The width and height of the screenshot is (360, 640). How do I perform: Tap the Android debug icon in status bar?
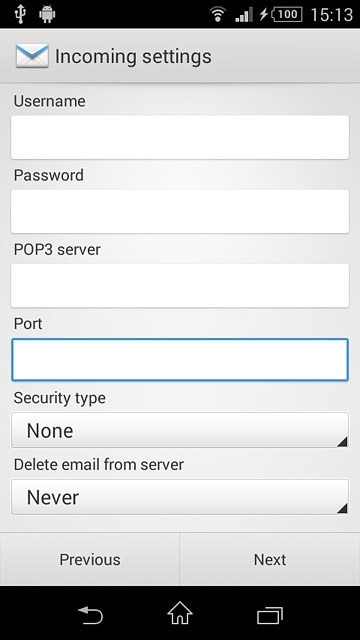pyautogui.click(x=47, y=15)
